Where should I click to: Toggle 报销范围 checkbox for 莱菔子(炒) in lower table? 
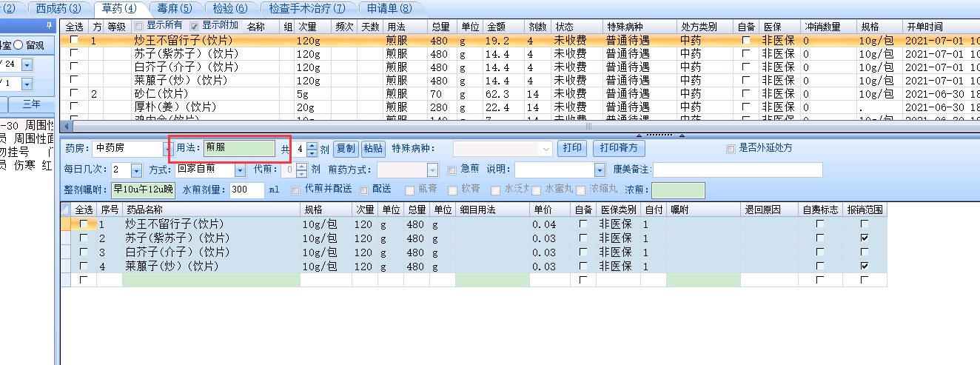pos(865,266)
